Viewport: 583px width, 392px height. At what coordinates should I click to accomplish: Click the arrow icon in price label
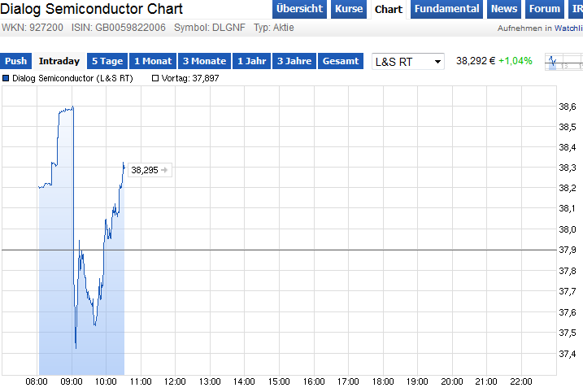pyautogui.click(x=164, y=170)
